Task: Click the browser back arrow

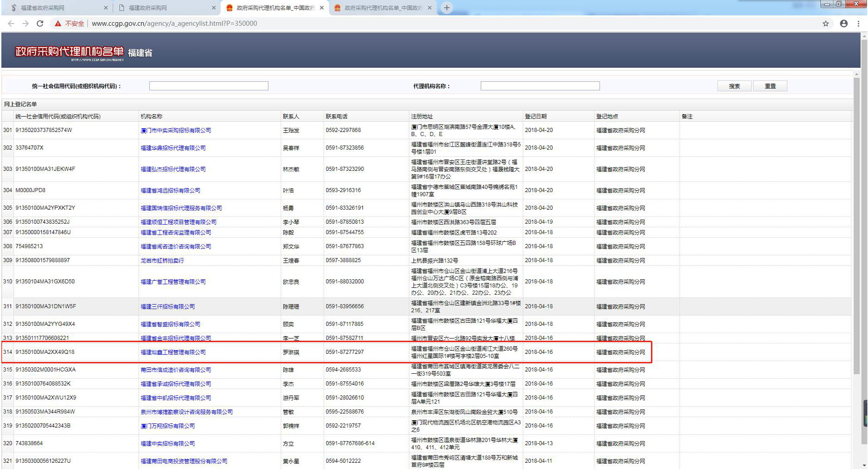Action: tap(11, 23)
